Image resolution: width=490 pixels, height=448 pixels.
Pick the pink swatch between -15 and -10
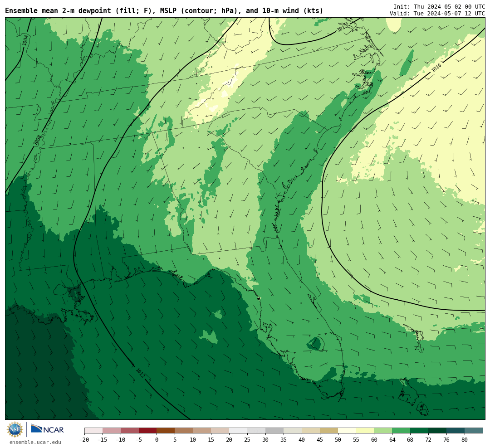coord(111,431)
